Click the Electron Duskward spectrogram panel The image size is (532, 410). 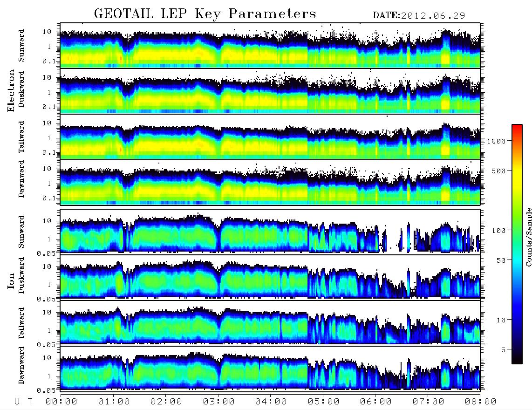click(270, 91)
